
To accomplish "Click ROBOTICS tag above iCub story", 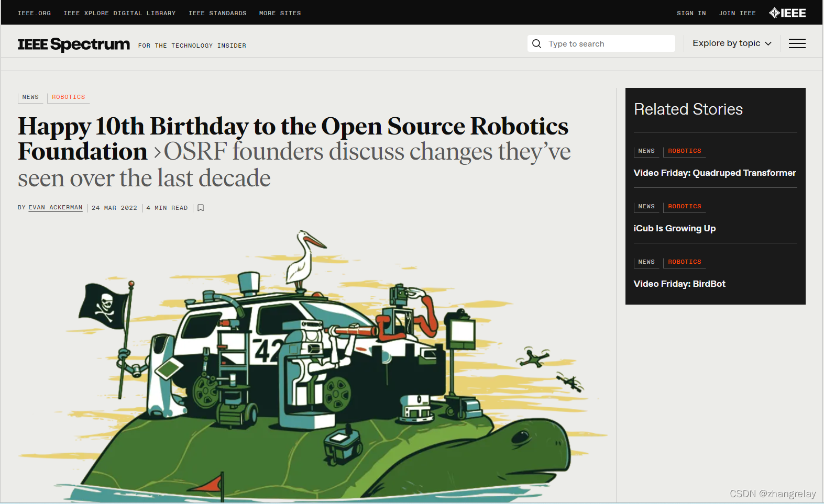I will tap(684, 207).
